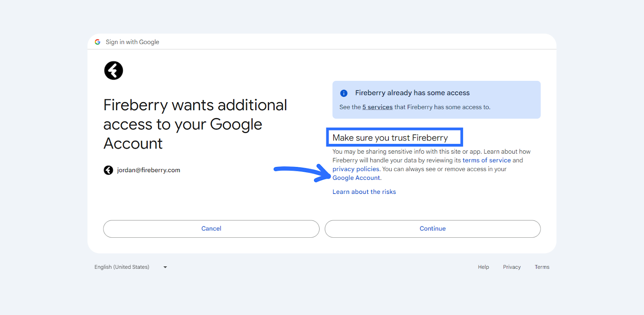Open the Google Account link
644x315 pixels.
point(356,178)
